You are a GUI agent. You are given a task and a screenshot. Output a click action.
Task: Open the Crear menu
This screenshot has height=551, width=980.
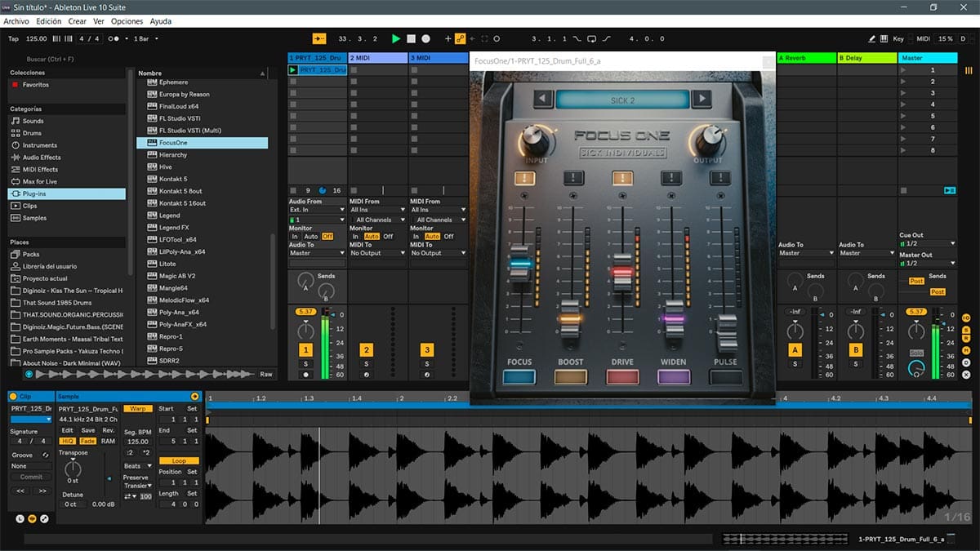[x=78, y=21]
